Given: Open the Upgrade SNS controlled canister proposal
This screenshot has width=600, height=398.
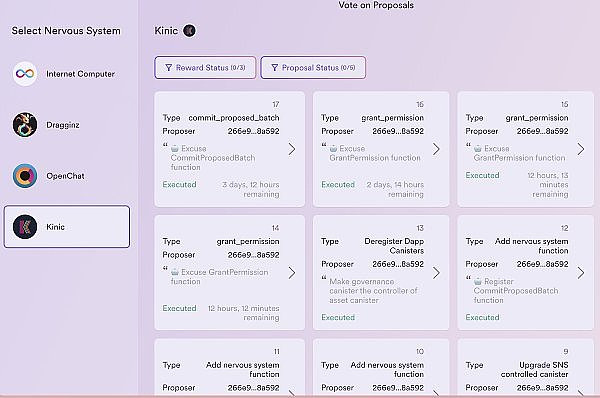Looking at the screenshot, I should point(525,368).
